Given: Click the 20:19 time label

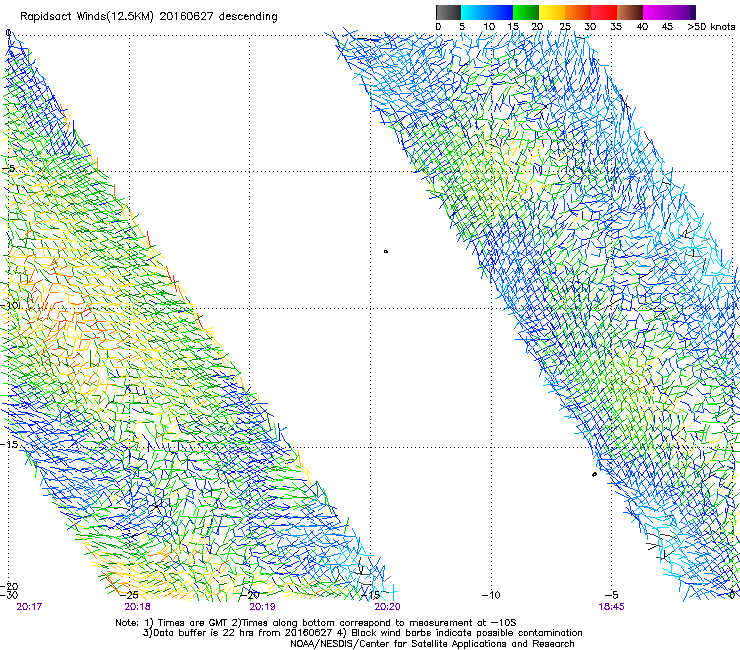Looking at the screenshot, I should click(262, 607).
